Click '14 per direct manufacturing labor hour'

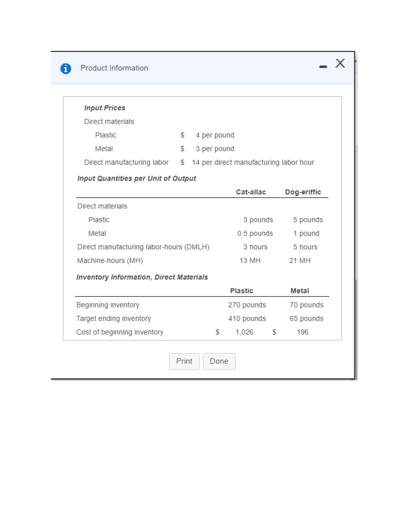[x=253, y=162]
